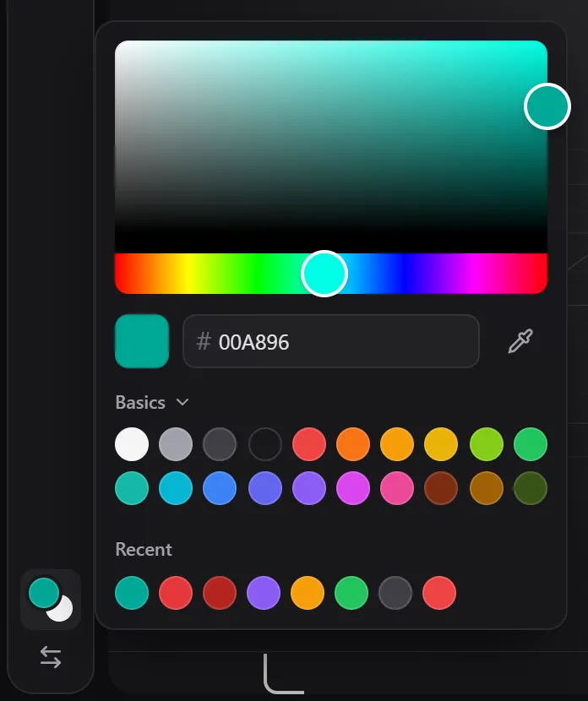Choose the magenta swatch in Basics
This screenshot has height=701, width=588.
point(353,488)
